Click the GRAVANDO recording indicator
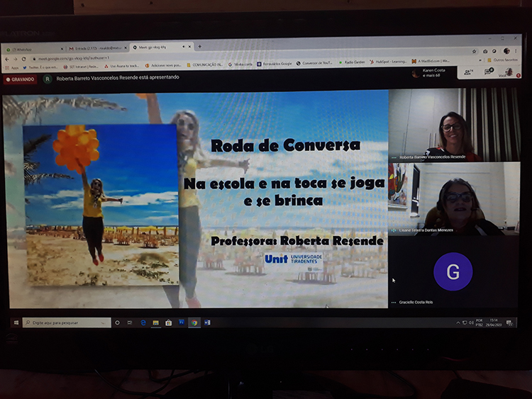 (21, 79)
